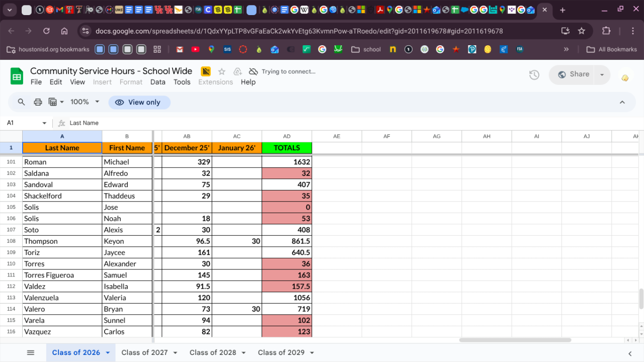The image size is (644, 362).
Task: Open the Chrome three-dot menu
Action: pyautogui.click(x=633, y=31)
